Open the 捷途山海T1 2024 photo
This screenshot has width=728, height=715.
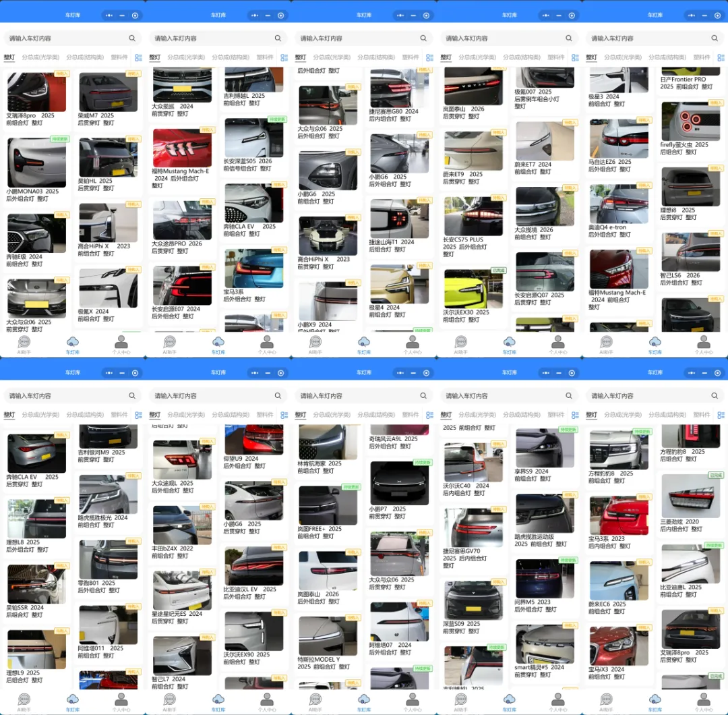399,219
